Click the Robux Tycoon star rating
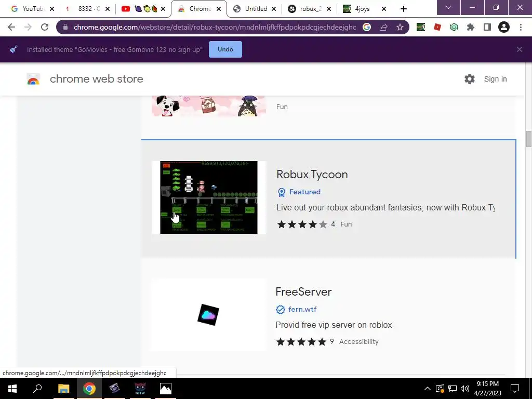The width and height of the screenshot is (532, 399). tap(302, 224)
